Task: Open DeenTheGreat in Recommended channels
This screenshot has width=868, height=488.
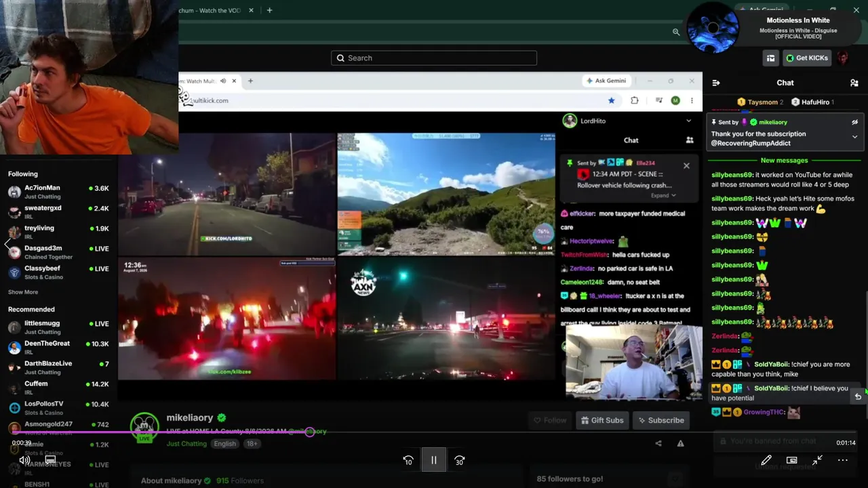Action: (58, 348)
